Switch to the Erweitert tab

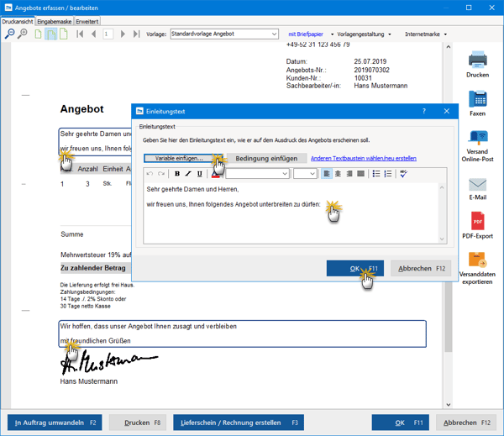pyautogui.click(x=87, y=20)
